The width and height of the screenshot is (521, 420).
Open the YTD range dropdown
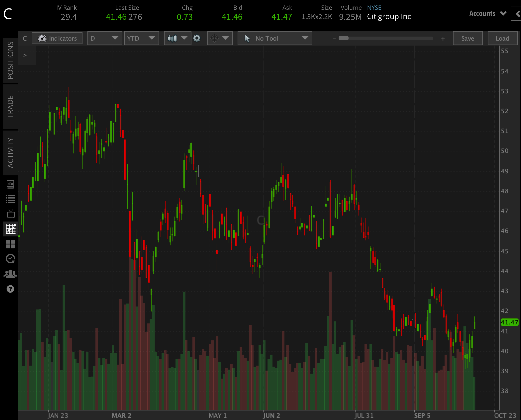[x=141, y=38]
